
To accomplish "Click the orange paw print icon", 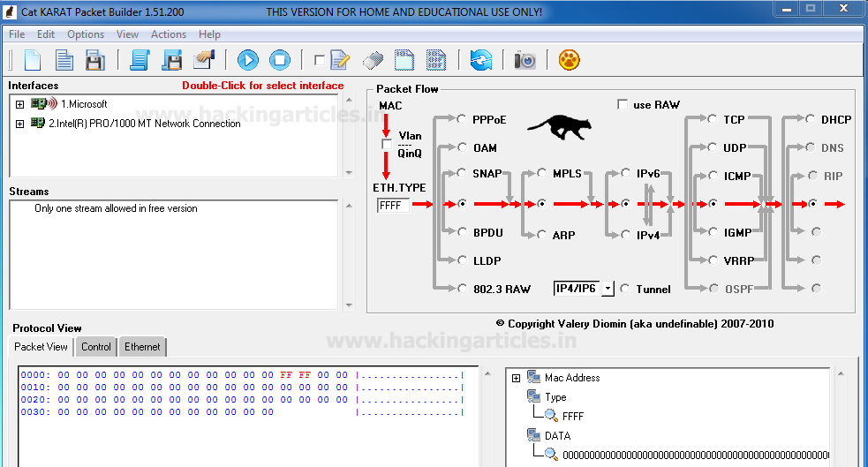I will [570, 60].
